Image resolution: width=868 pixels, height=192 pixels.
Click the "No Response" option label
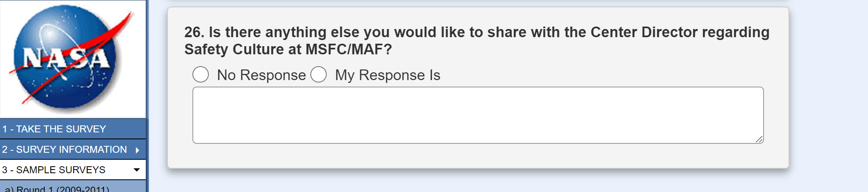[261, 75]
